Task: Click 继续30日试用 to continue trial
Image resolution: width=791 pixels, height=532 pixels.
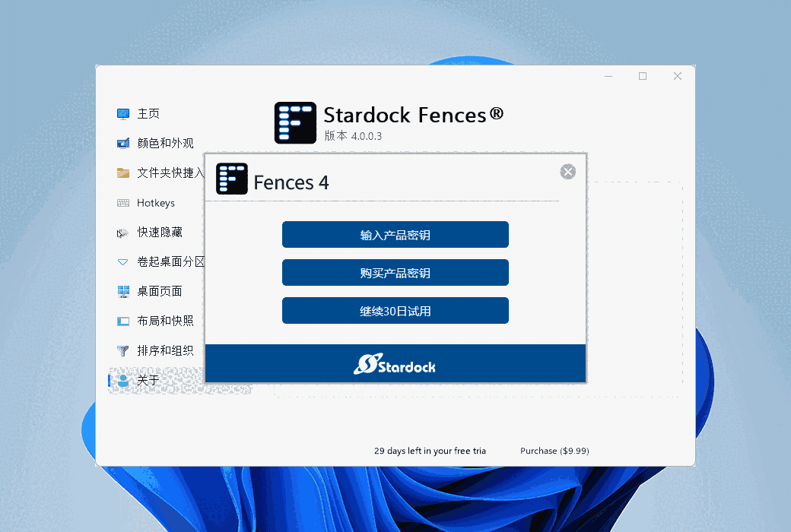Action: click(x=395, y=311)
